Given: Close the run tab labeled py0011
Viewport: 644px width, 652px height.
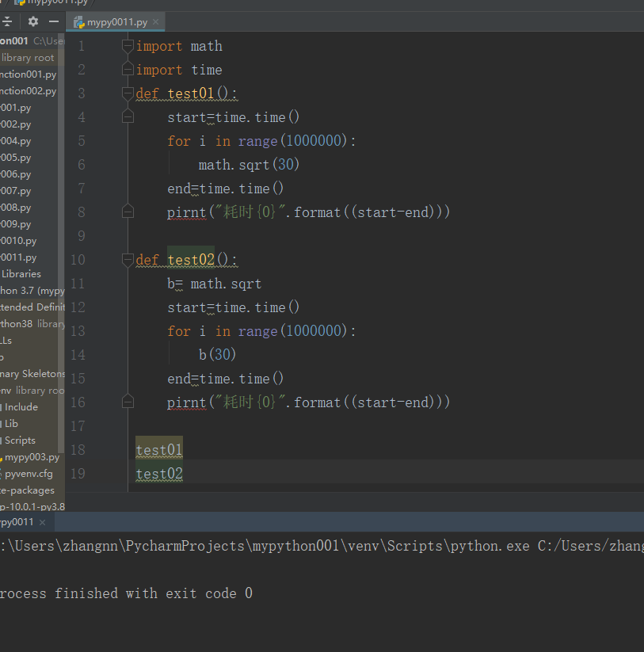Looking at the screenshot, I should click(42, 522).
